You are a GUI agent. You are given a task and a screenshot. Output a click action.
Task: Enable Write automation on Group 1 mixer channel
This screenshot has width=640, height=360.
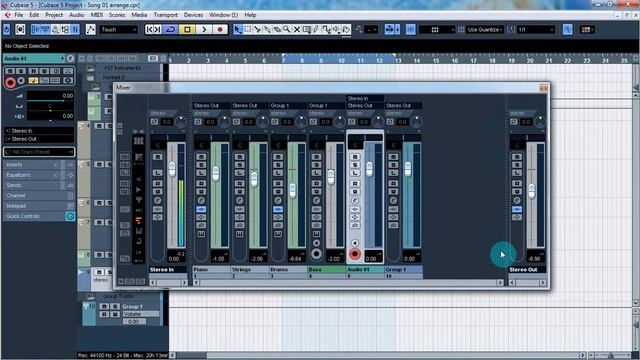[393, 191]
